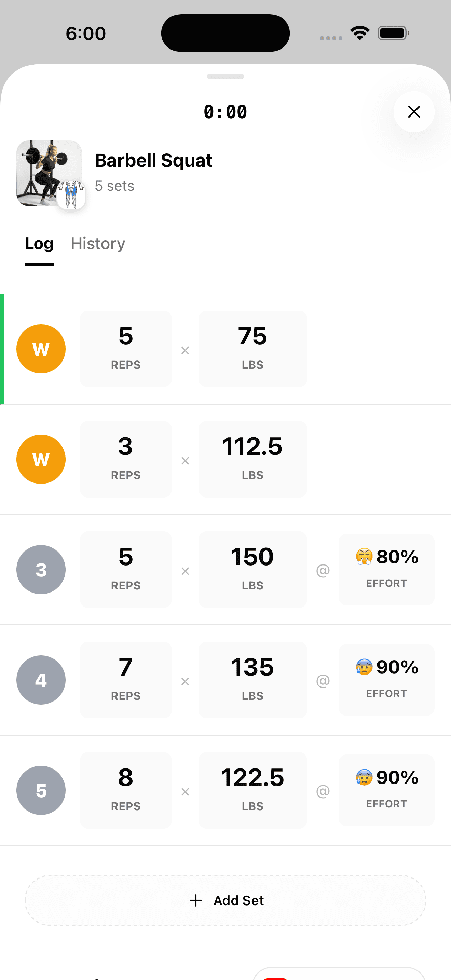The image size is (451, 980).
Task: Tap the set 5 number badge
Action: (41, 790)
